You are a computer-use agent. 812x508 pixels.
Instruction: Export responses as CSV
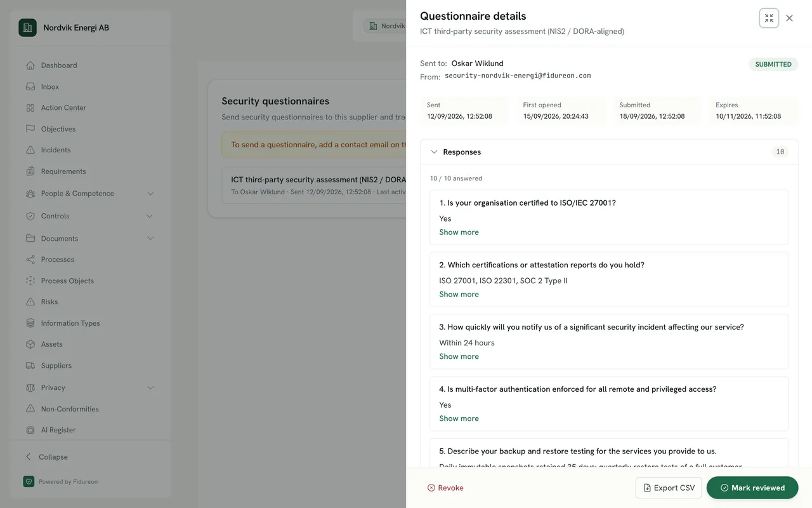click(669, 488)
